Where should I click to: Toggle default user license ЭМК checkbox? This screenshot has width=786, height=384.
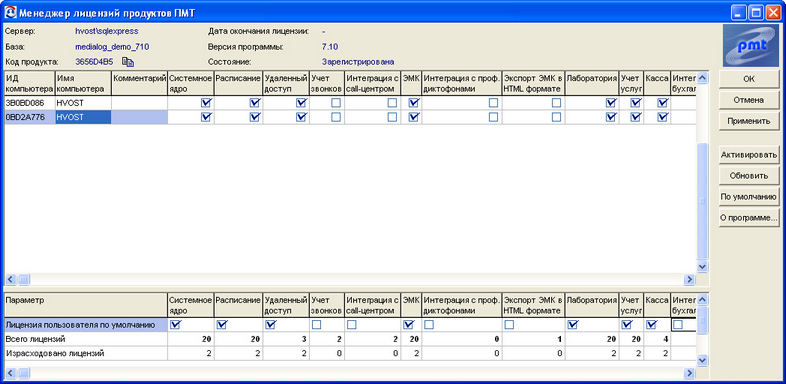click(408, 325)
